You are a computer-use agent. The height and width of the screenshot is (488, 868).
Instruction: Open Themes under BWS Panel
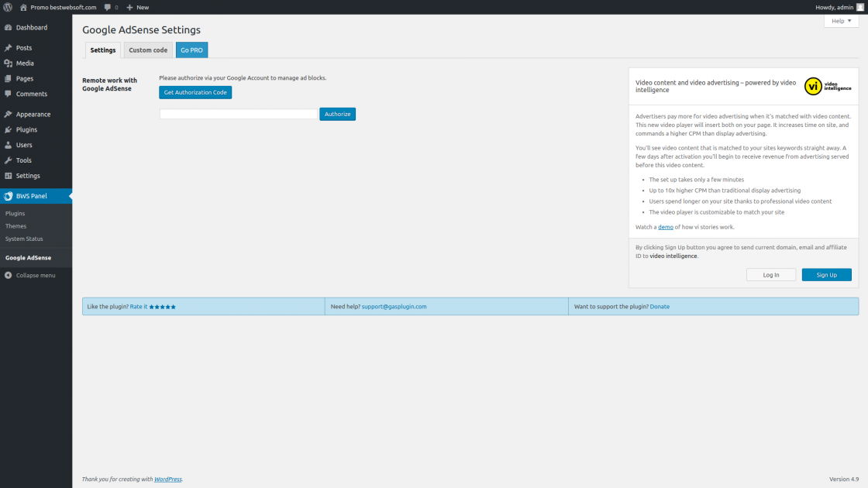(x=15, y=226)
